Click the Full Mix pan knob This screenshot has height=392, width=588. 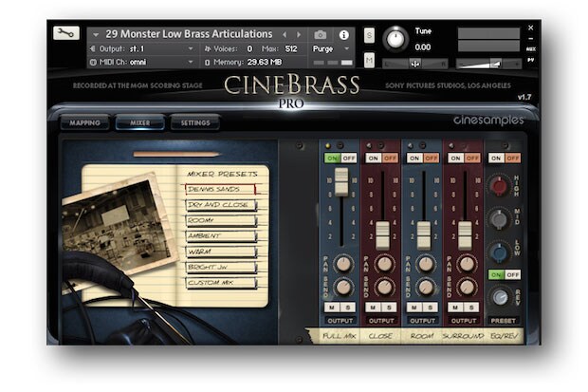click(343, 264)
